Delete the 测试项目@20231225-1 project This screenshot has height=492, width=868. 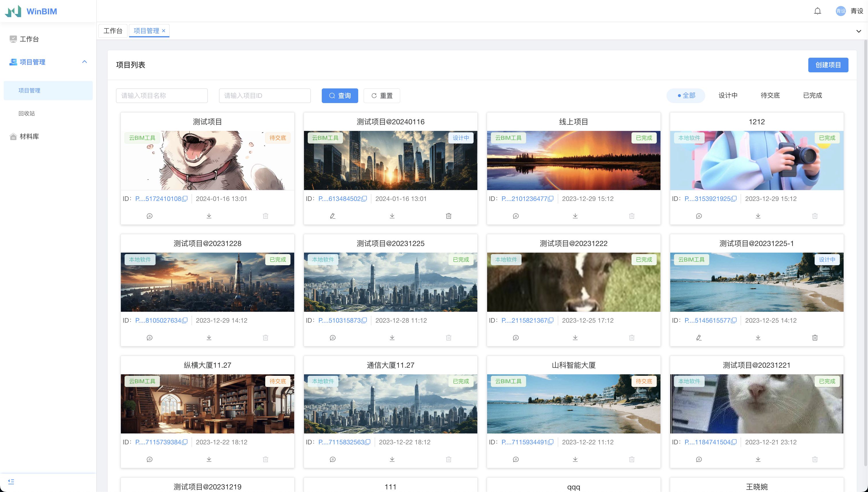[815, 338]
